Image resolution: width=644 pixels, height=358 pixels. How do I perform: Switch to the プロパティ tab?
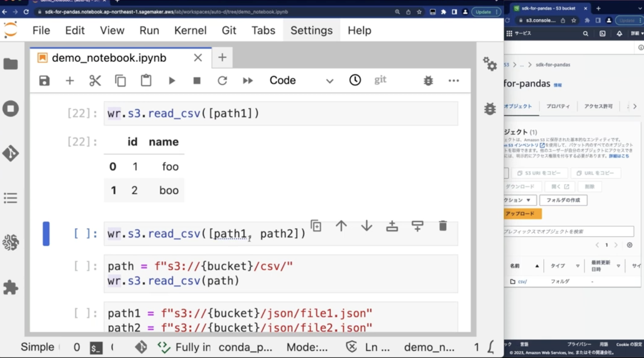[x=558, y=106]
